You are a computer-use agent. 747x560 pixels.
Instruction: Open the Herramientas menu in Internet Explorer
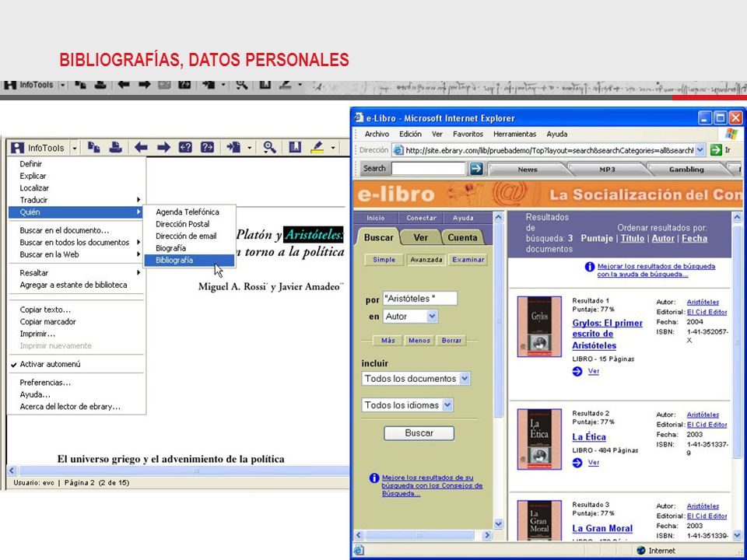click(x=514, y=135)
